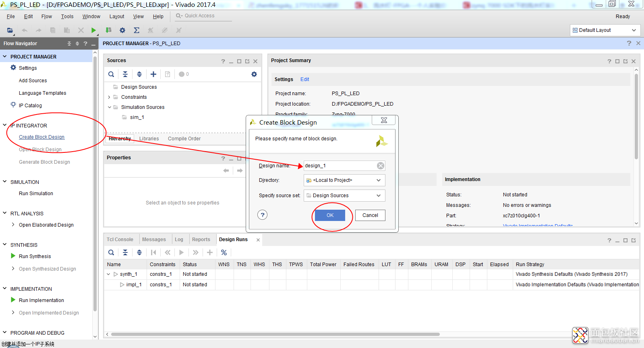Expand Constraints in Sources tree
This screenshot has height=348, width=644.
pyautogui.click(x=109, y=97)
